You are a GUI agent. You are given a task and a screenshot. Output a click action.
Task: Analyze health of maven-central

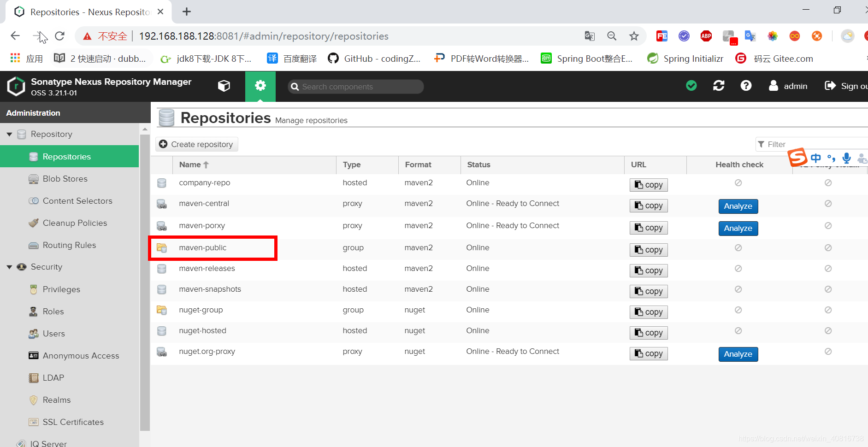(738, 206)
